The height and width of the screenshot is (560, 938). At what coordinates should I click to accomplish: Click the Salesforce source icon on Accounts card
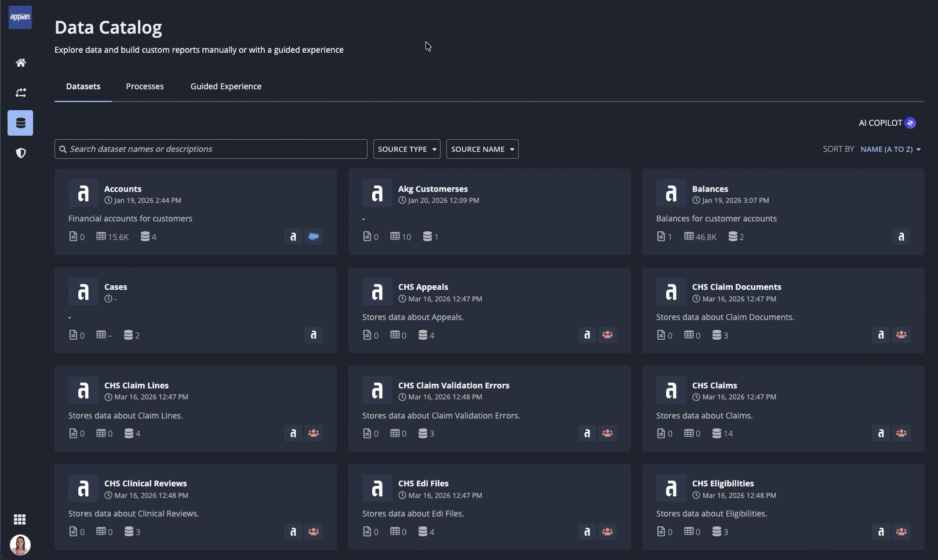[x=314, y=237]
